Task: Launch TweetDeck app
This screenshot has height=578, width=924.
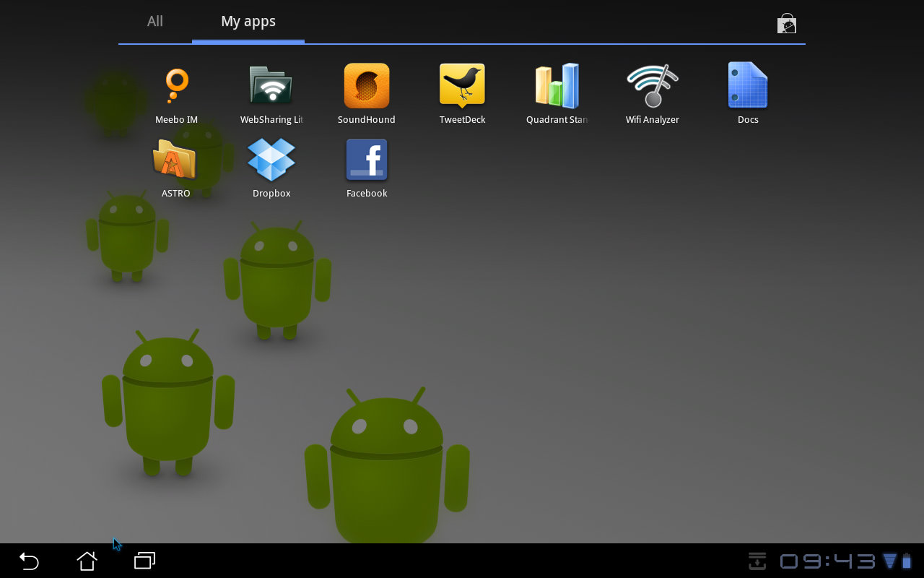Action: [462, 86]
